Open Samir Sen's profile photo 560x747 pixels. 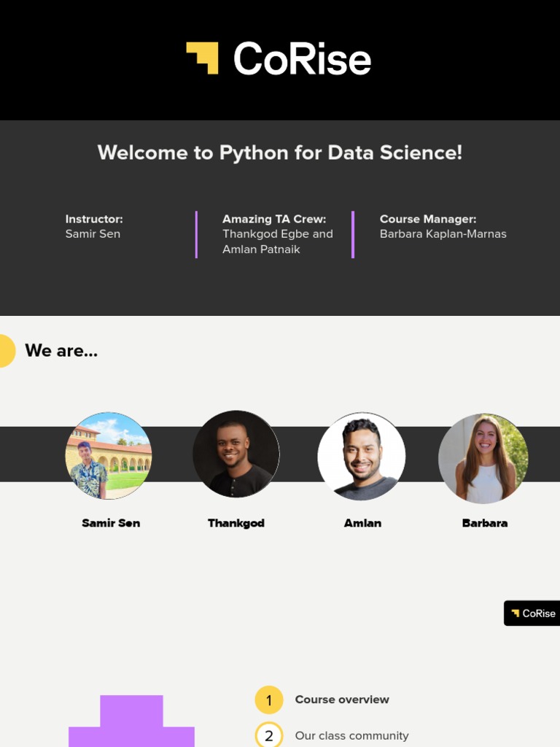pyautogui.click(x=109, y=455)
